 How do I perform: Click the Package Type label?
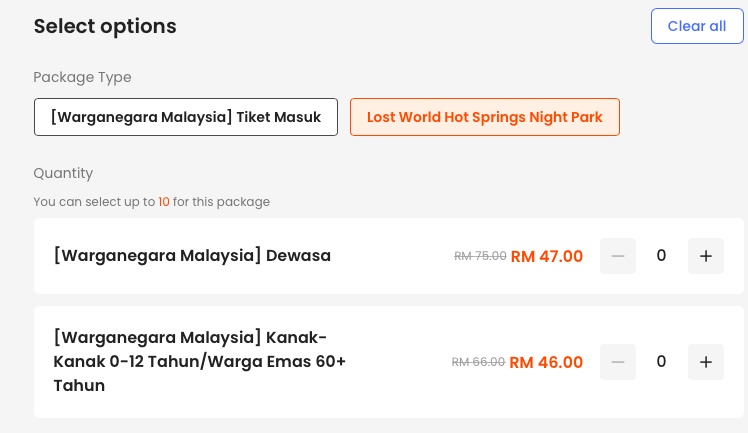pos(82,77)
